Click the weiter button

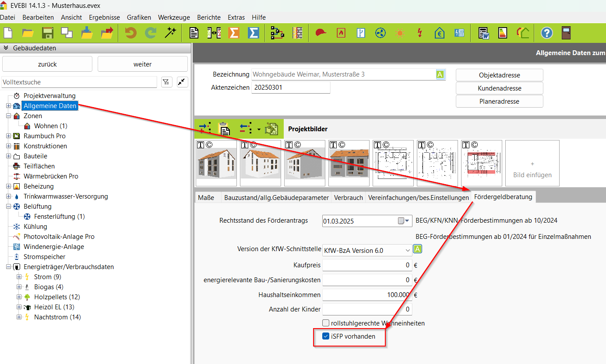(142, 64)
